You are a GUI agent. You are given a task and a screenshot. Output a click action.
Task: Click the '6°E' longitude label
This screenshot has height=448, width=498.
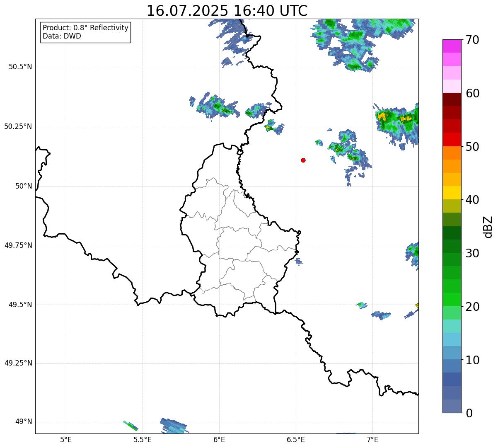219,439
